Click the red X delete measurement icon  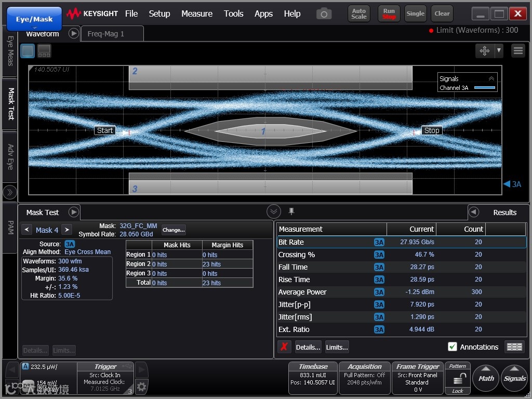pos(284,347)
